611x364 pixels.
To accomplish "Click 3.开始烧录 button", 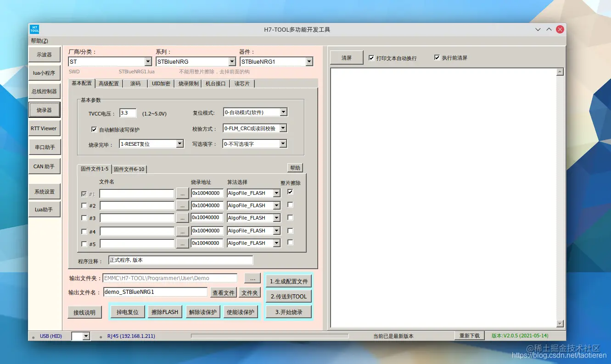I will (x=289, y=312).
